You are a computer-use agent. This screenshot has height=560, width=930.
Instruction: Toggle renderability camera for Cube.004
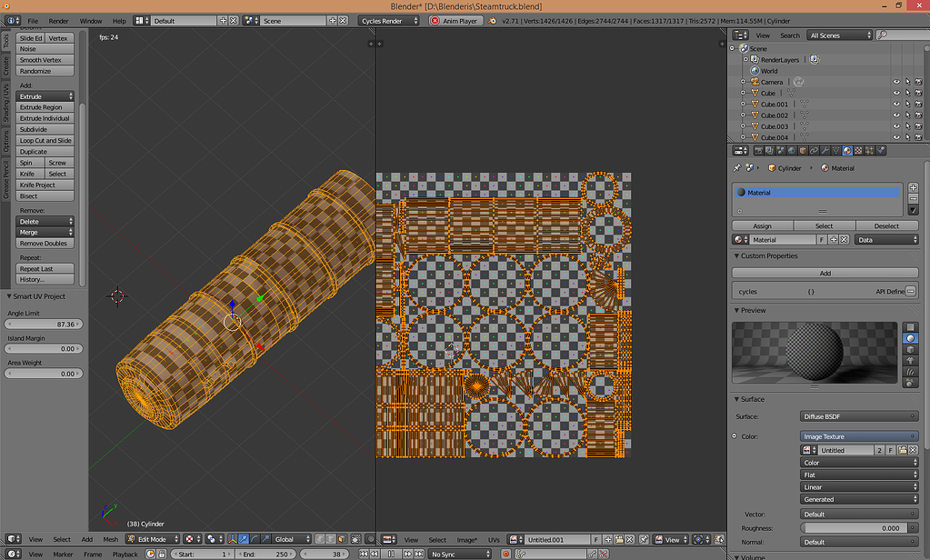tap(918, 137)
